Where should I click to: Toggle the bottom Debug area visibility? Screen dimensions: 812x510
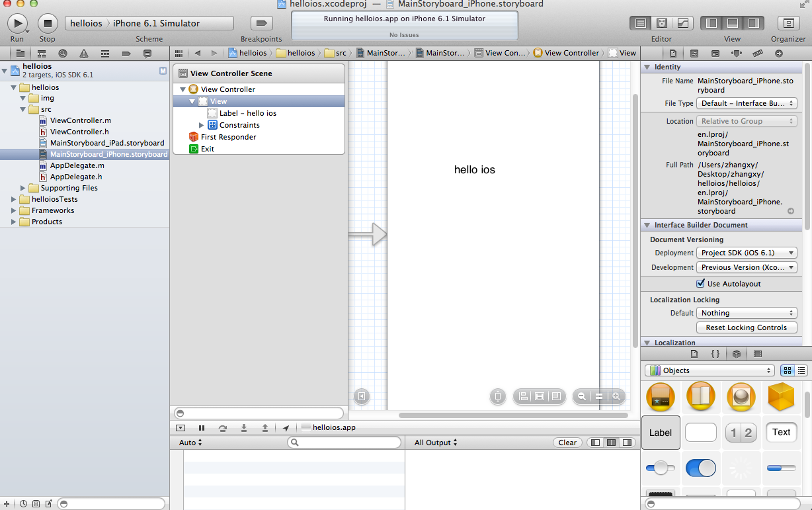(x=733, y=23)
